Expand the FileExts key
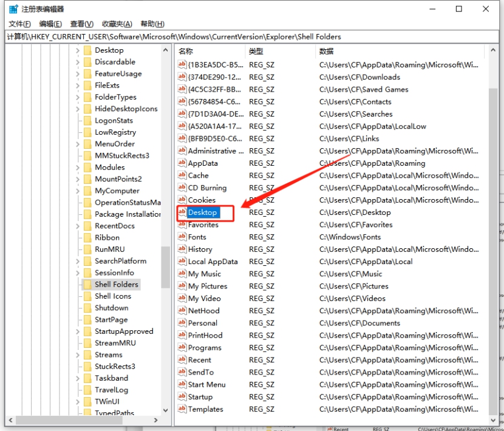The width and height of the screenshot is (504, 431). point(78,86)
